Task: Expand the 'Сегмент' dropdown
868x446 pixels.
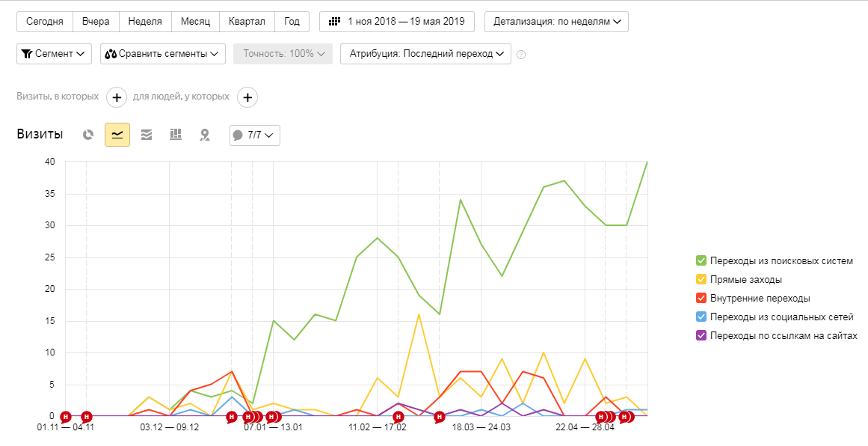Action: 55,54
